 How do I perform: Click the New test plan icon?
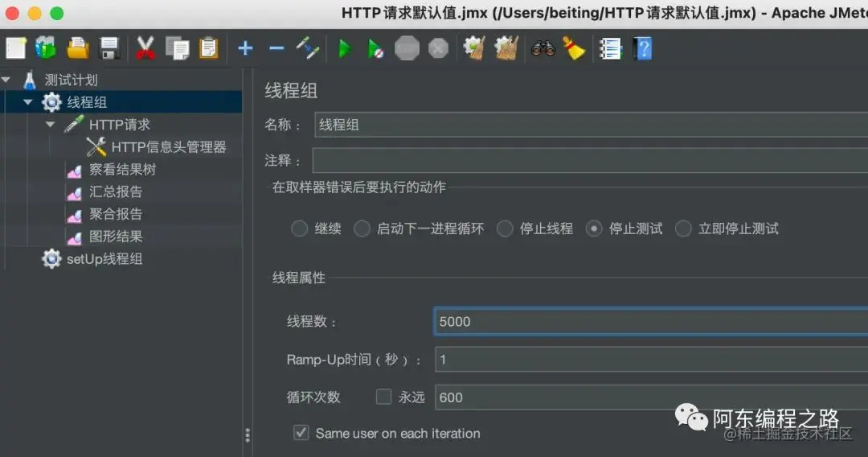[x=15, y=48]
